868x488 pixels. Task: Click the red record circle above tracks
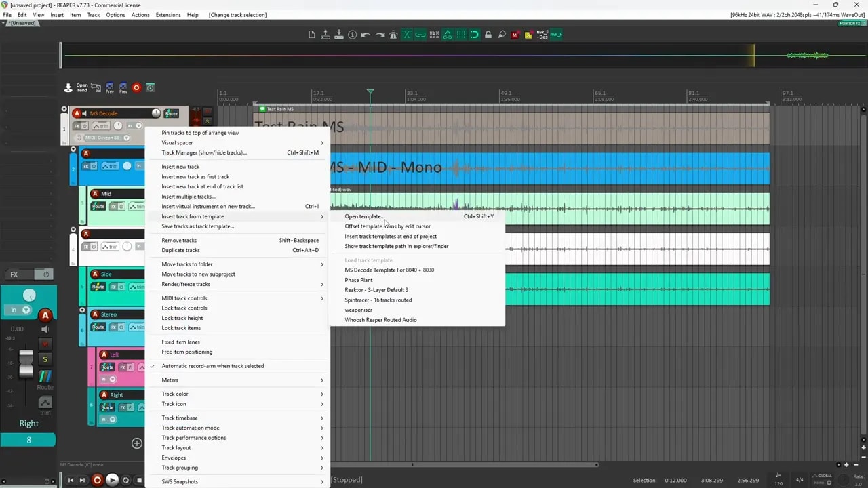[136, 87]
